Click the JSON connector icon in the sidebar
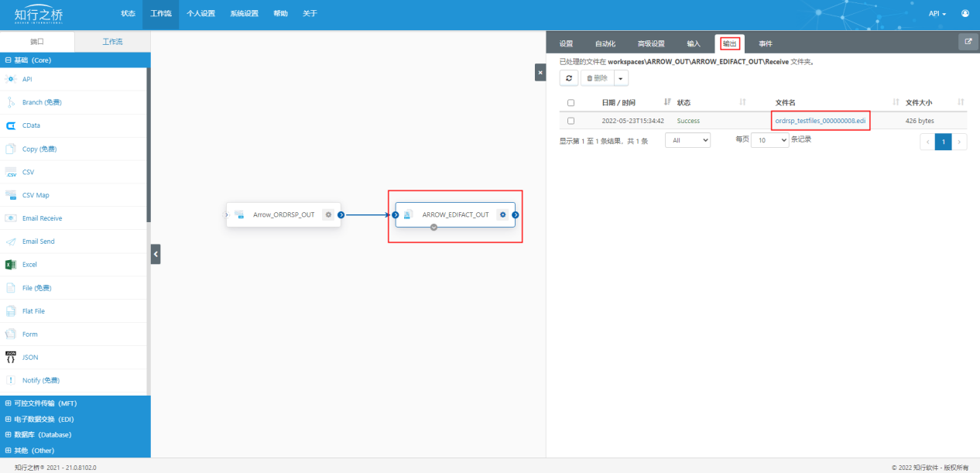The image size is (980, 473). tap(11, 358)
